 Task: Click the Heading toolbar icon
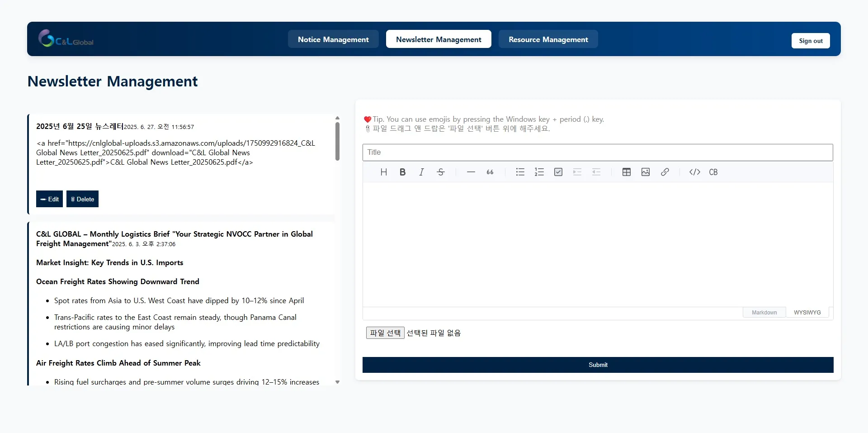pyautogui.click(x=383, y=172)
